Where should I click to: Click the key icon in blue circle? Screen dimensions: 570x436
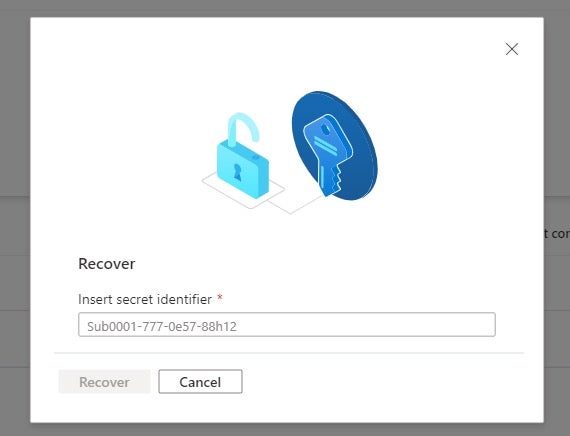coord(328,155)
